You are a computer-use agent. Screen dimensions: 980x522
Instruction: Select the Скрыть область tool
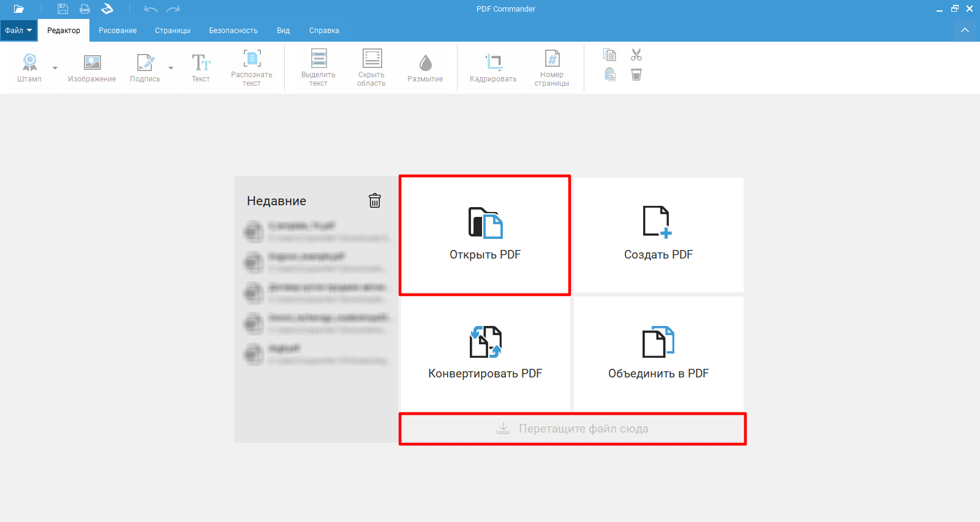click(372, 68)
